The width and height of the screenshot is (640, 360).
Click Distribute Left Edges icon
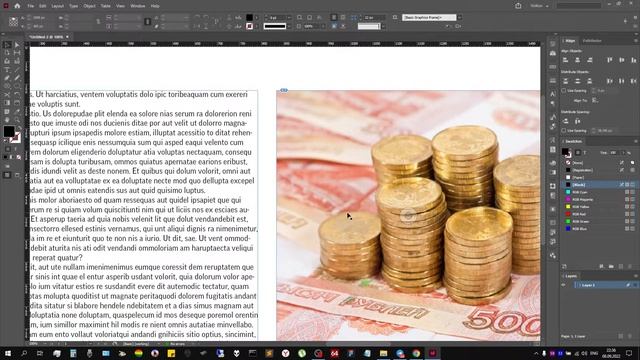[609, 81]
